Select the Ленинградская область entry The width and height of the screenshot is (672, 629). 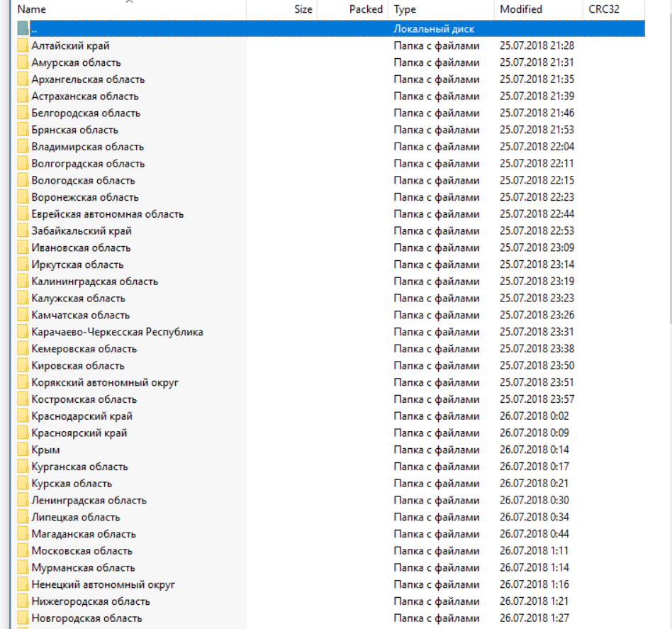click(x=89, y=501)
